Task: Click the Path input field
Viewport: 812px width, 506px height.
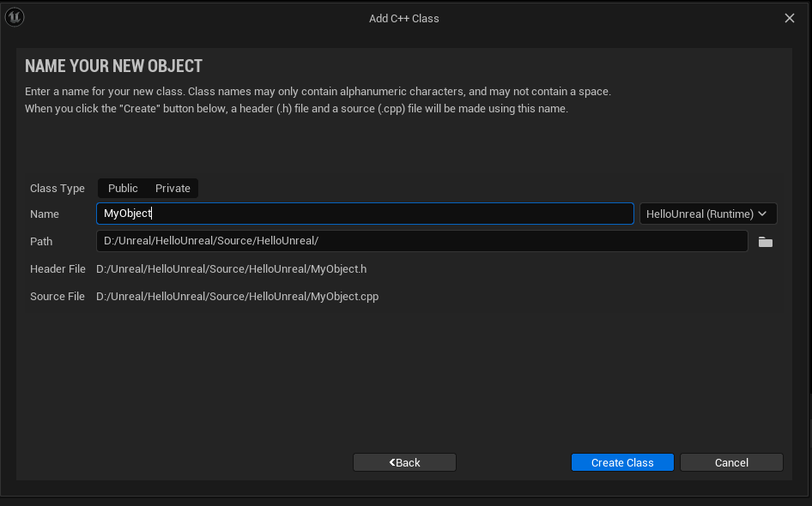Action: pos(422,241)
